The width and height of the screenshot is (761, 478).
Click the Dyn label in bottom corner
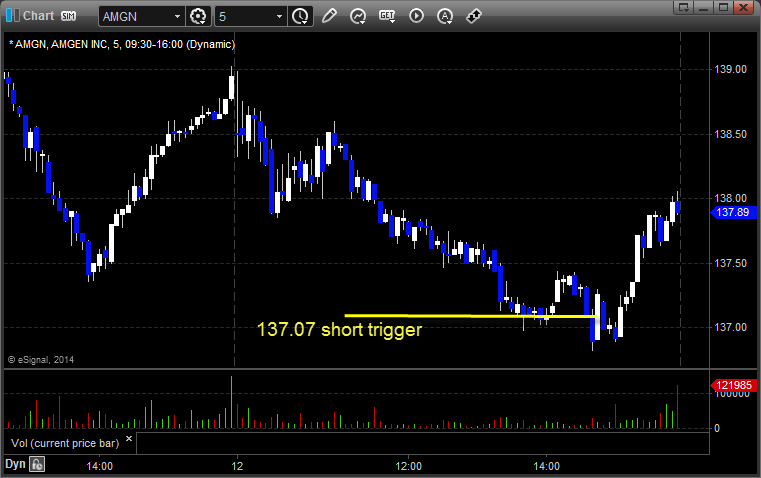click(x=15, y=464)
